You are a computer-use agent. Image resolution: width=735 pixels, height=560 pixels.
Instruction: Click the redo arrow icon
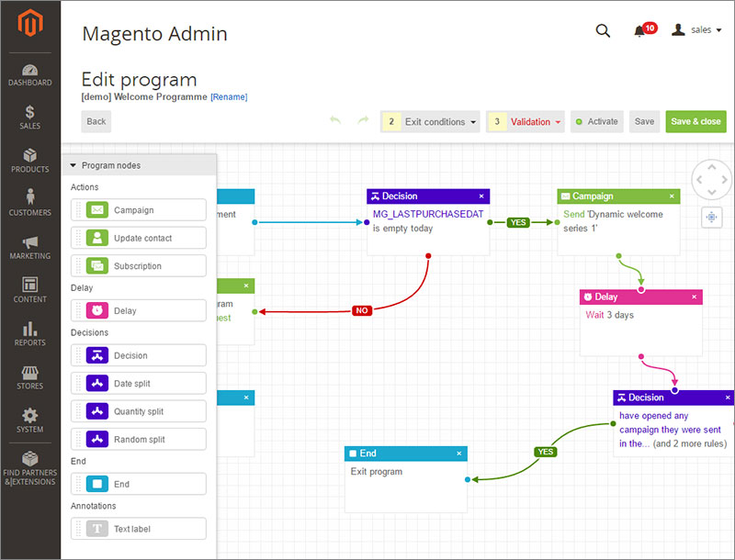click(x=363, y=120)
